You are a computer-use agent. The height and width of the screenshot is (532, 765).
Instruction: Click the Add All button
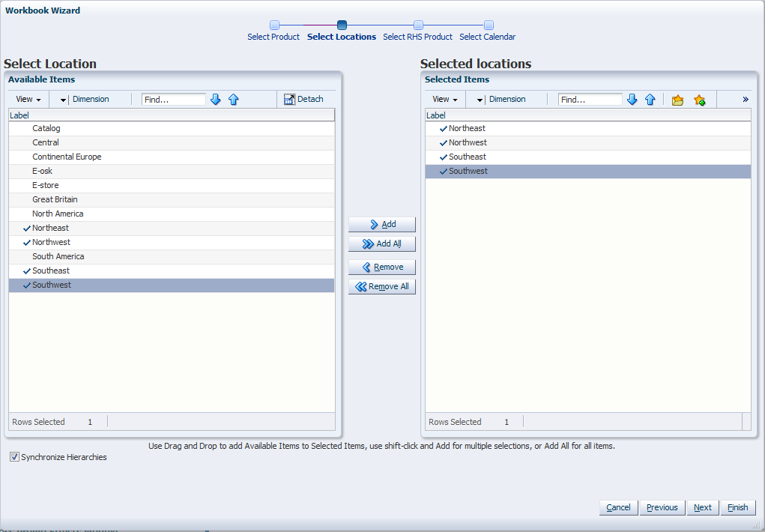(382, 244)
